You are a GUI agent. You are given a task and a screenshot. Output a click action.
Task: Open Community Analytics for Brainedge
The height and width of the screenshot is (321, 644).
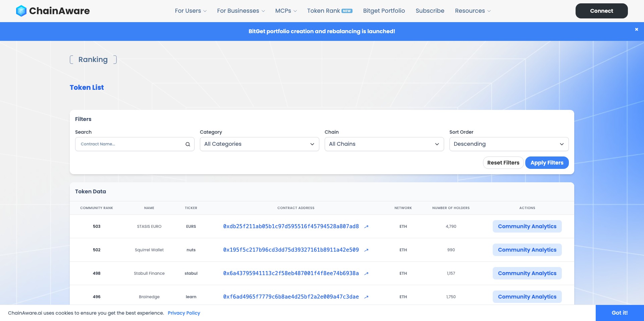[527, 297]
